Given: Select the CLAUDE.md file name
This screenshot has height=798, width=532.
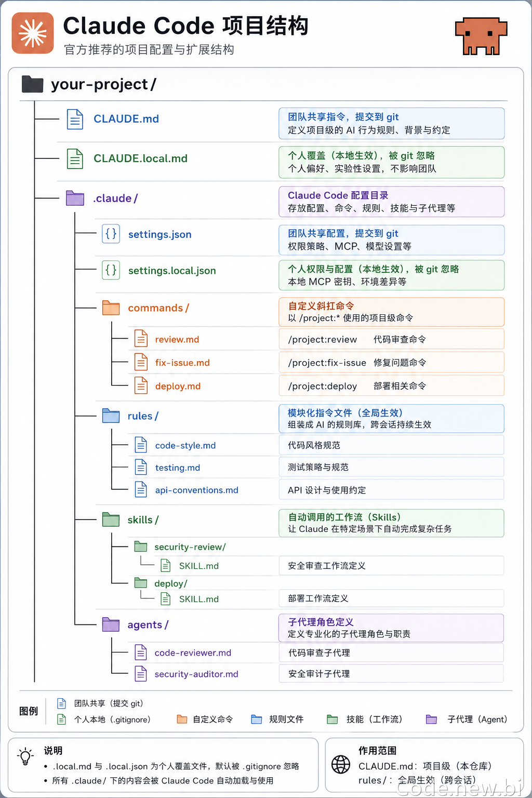Looking at the screenshot, I should (126, 119).
